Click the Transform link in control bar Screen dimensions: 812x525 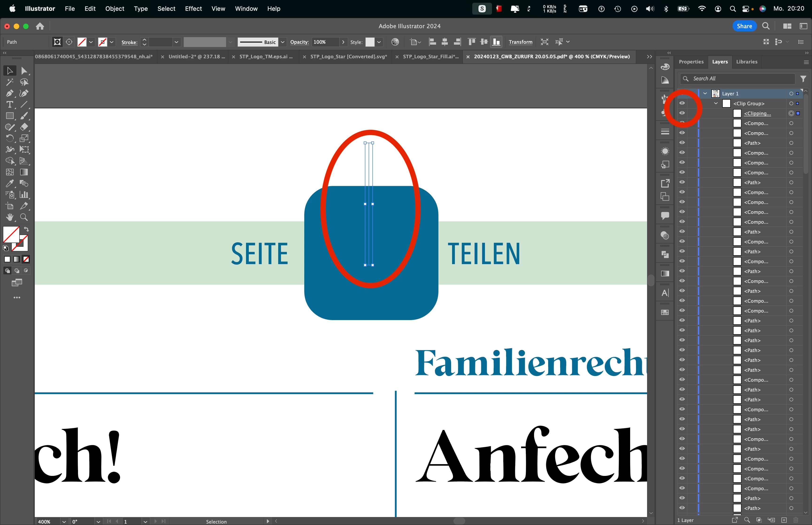[520, 42]
